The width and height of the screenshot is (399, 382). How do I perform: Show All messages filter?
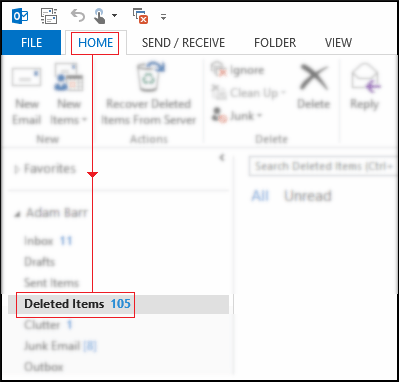pos(260,196)
